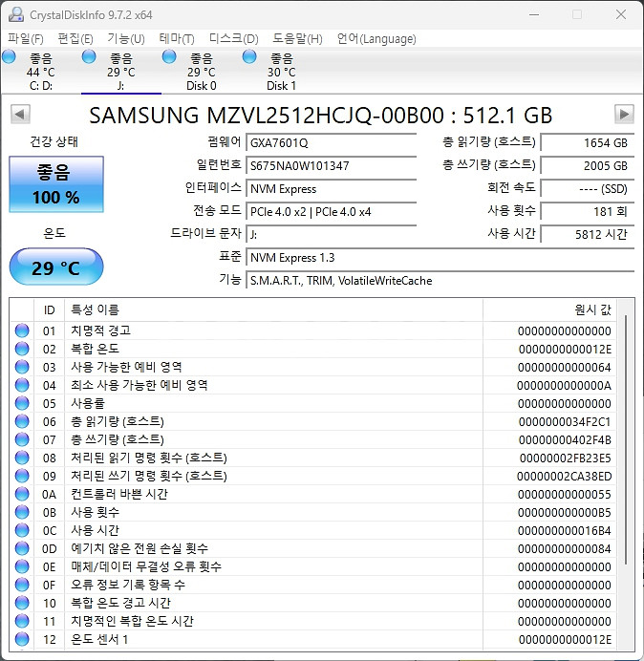Select the Disk 0 status orb

point(169,57)
